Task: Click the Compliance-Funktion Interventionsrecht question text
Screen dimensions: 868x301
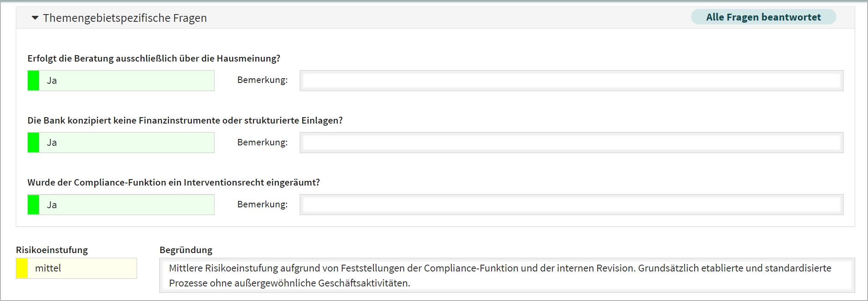Action: (173, 183)
